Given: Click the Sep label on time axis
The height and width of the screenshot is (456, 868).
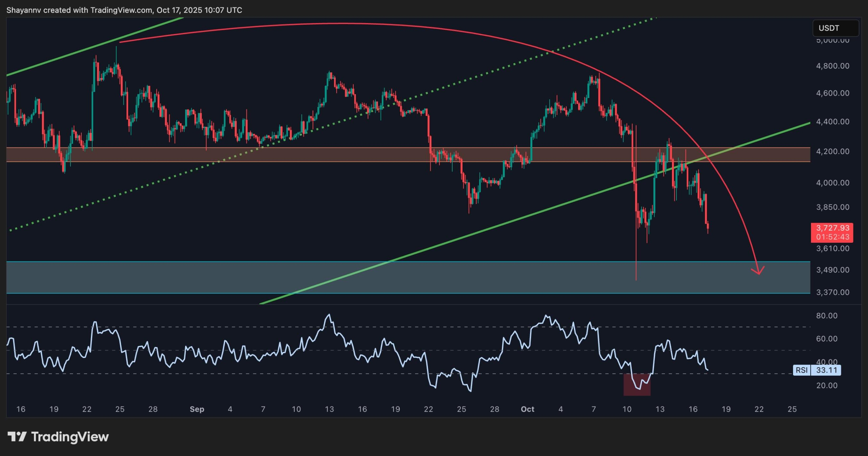Looking at the screenshot, I should coord(197,409).
